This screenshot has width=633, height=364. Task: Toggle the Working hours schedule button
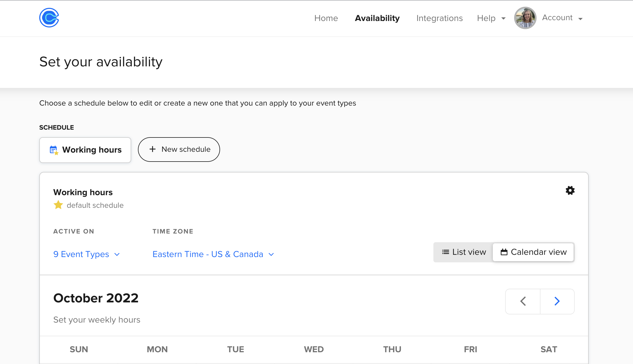point(85,150)
